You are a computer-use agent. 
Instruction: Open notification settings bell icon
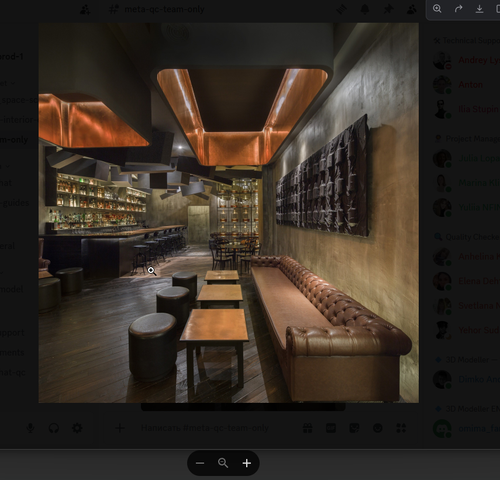click(365, 9)
